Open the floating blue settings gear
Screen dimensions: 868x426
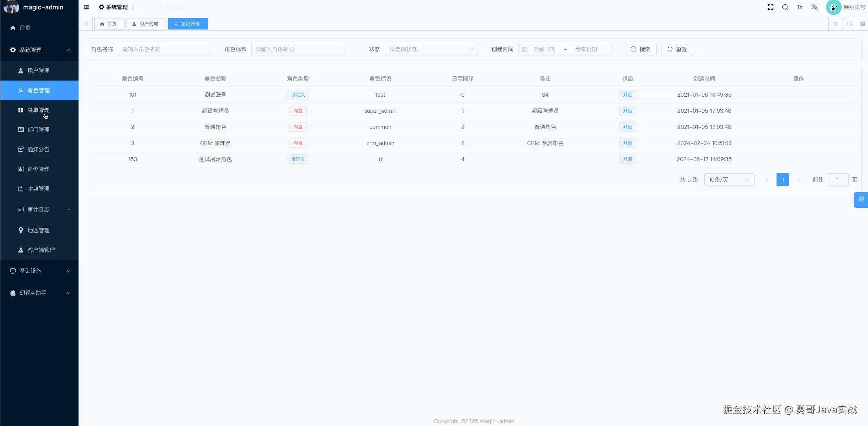pyautogui.click(x=861, y=200)
